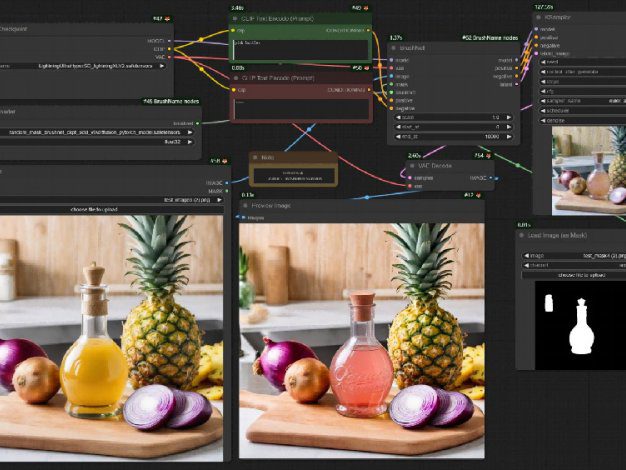Increase BrushNet start_at with right arrow
626x470 pixels.
pyautogui.click(x=509, y=127)
